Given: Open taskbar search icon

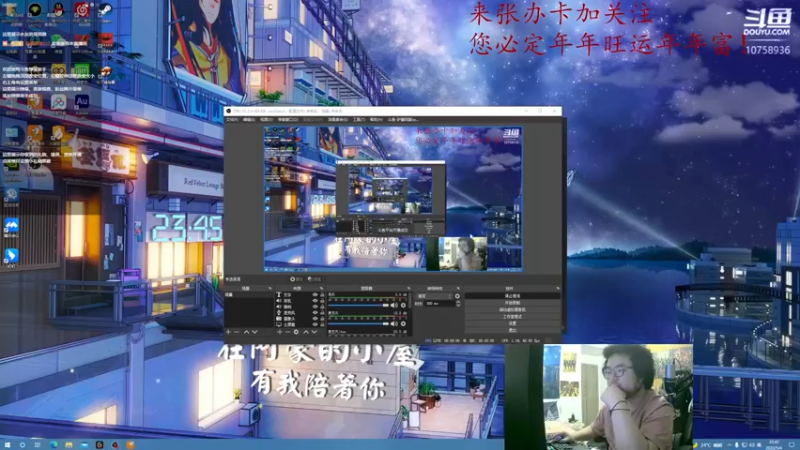Looking at the screenshot, I should (x=22, y=445).
